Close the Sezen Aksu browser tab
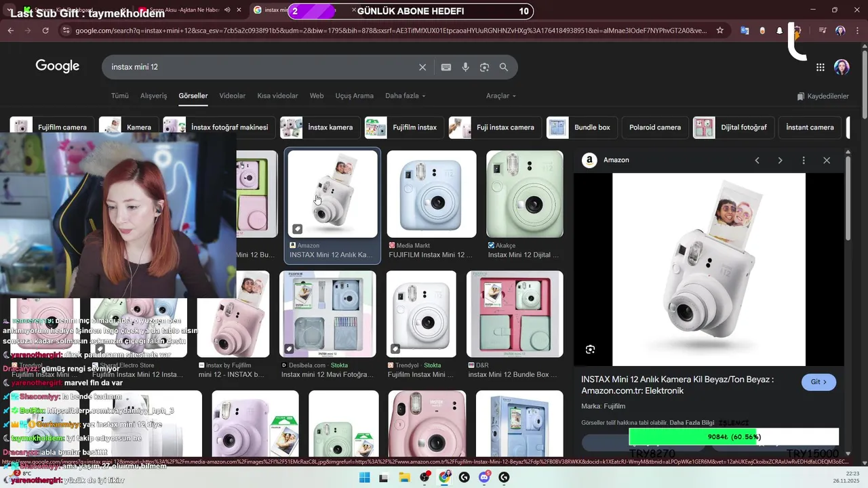Screen dimensions: 868x488 point(239,10)
